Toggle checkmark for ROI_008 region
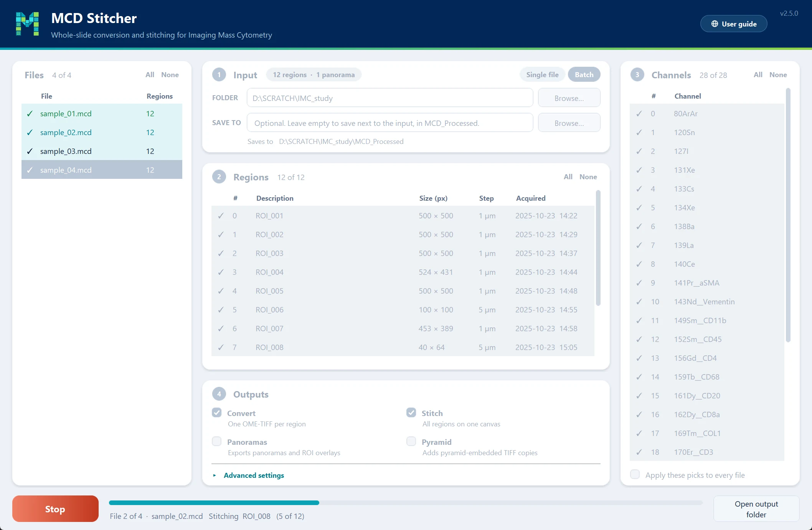 [x=221, y=347]
